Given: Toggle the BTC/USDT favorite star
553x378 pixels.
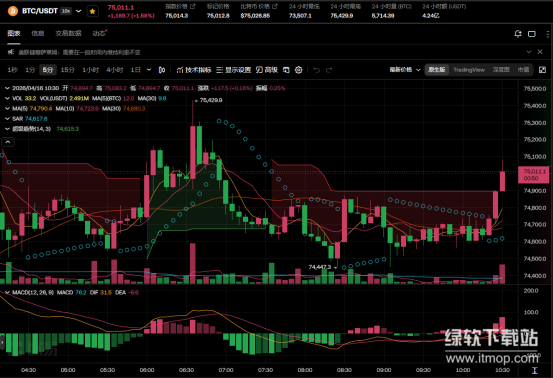Looking at the screenshot, I should point(92,11).
